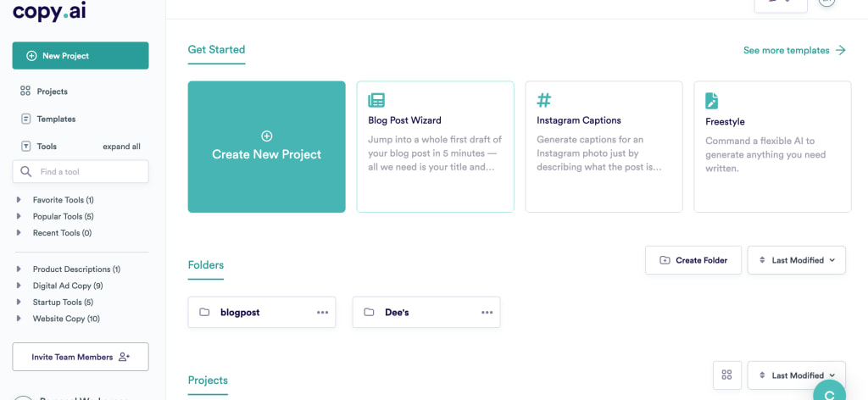Image resolution: width=868 pixels, height=400 pixels.
Task: Open Tools in the sidebar
Action: pyautogui.click(x=47, y=147)
